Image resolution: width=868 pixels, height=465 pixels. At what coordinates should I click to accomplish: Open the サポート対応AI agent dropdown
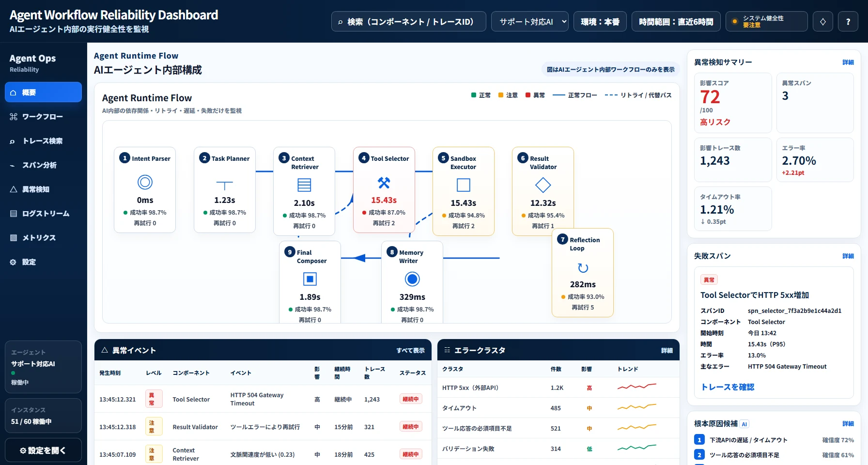coord(530,21)
